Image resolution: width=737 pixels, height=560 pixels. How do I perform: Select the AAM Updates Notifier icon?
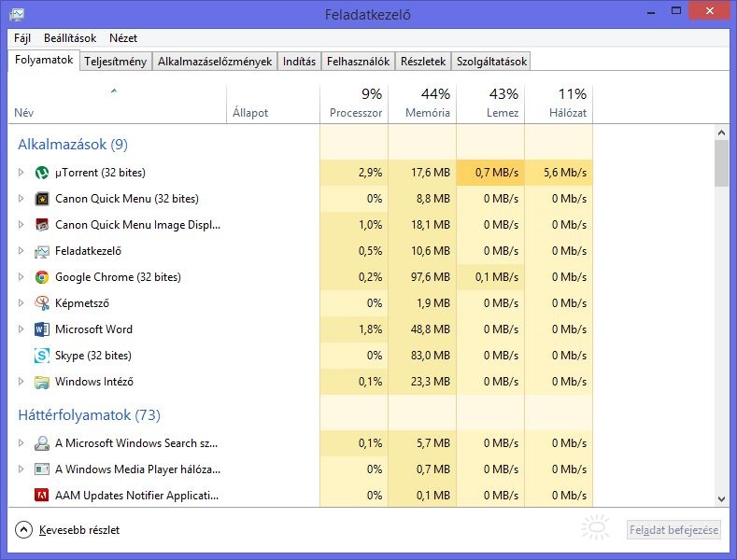(x=42, y=496)
